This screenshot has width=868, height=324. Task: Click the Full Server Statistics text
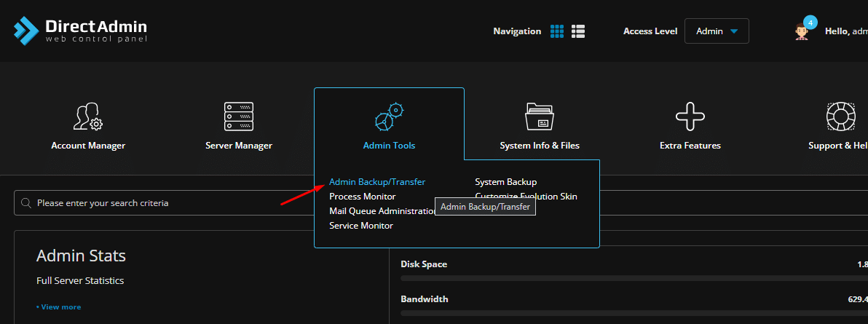(79, 280)
